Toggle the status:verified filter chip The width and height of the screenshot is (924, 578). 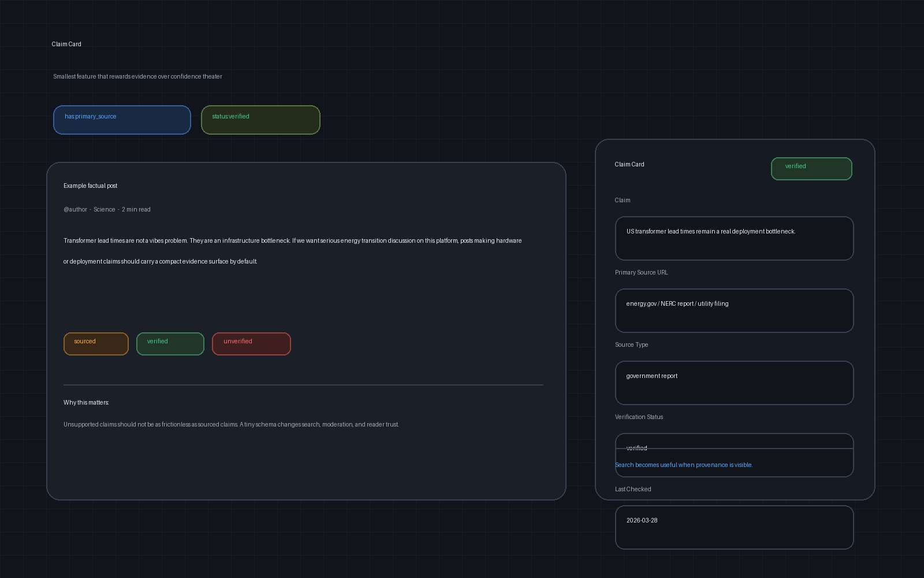260,120
